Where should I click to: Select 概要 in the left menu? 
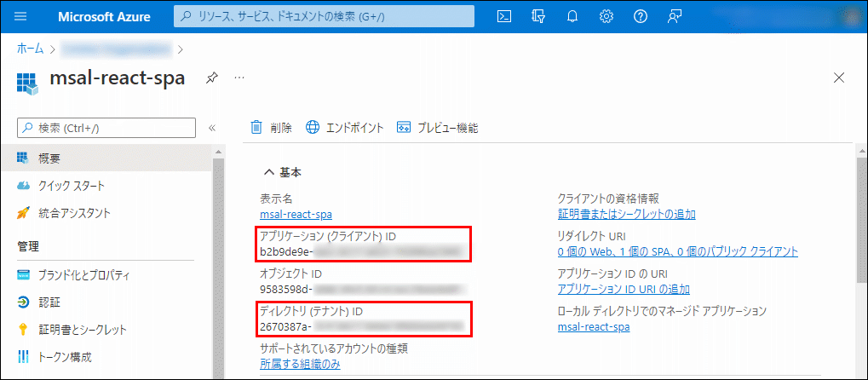106,158
